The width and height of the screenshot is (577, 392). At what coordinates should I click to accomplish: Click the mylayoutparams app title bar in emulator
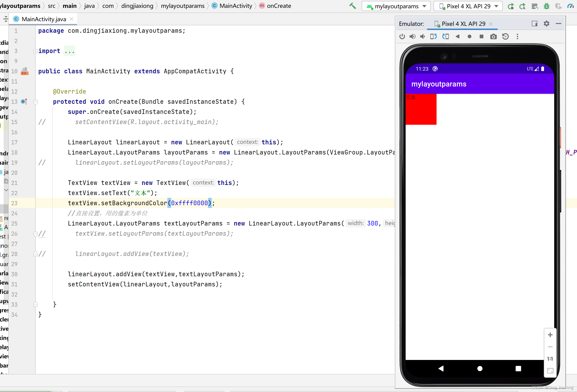click(x=479, y=84)
